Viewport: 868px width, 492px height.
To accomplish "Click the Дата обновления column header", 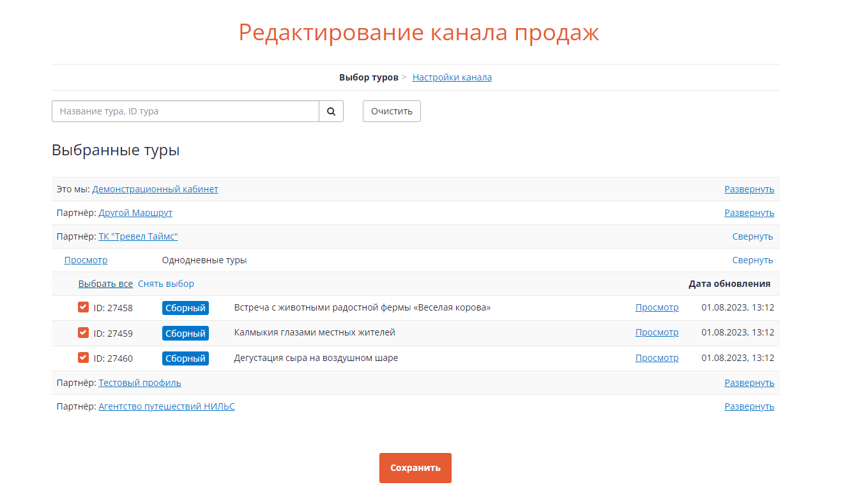I will 729,284.
